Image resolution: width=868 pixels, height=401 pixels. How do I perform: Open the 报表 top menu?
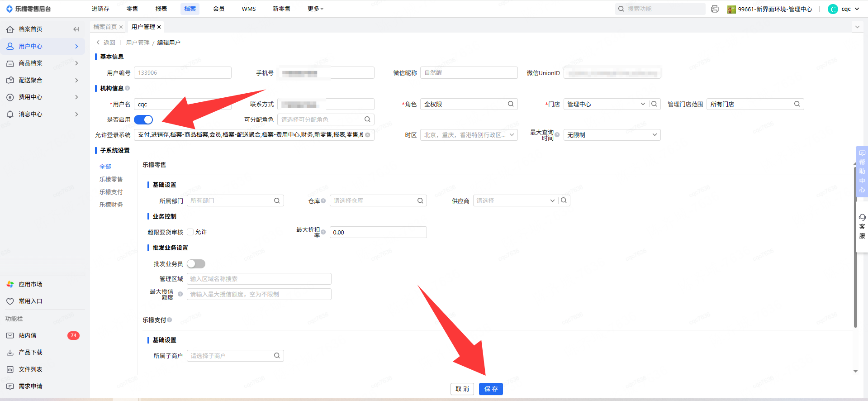click(161, 9)
